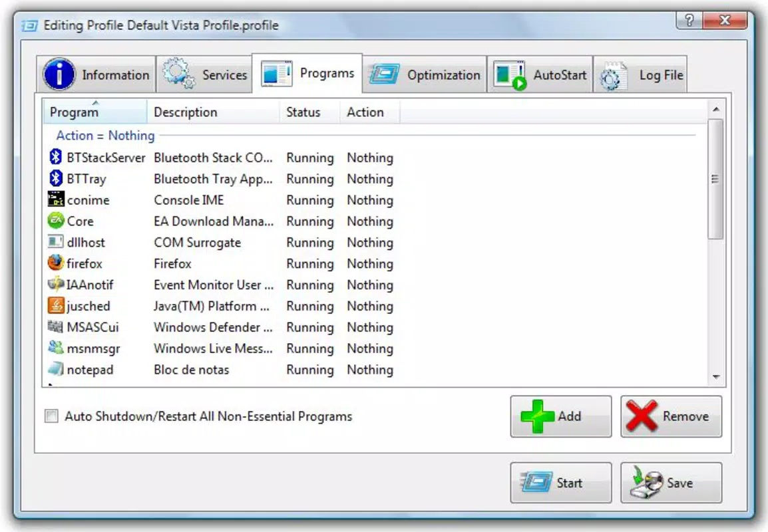The height and width of the screenshot is (532, 768).
Task: Click the Remove button
Action: point(671,416)
